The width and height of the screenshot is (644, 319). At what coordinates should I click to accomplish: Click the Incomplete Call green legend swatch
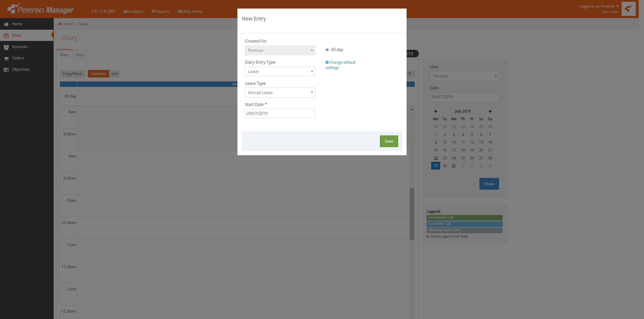coord(464,218)
